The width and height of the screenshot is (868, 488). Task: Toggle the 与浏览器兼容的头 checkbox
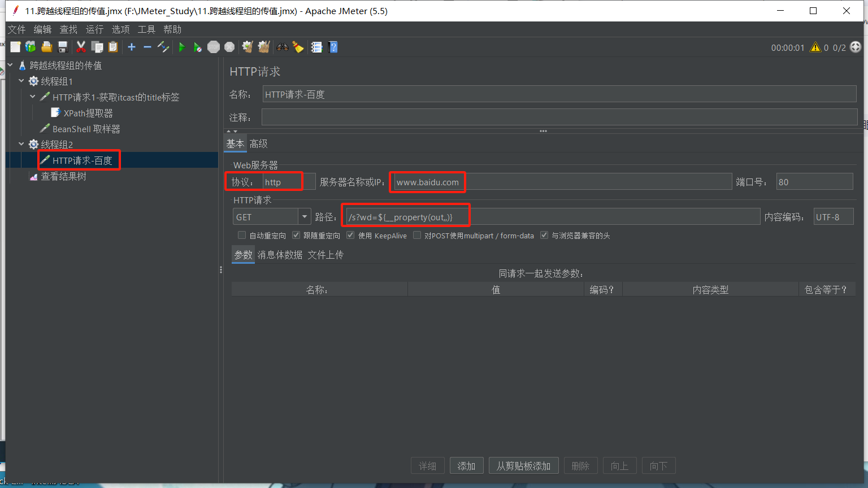544,235
